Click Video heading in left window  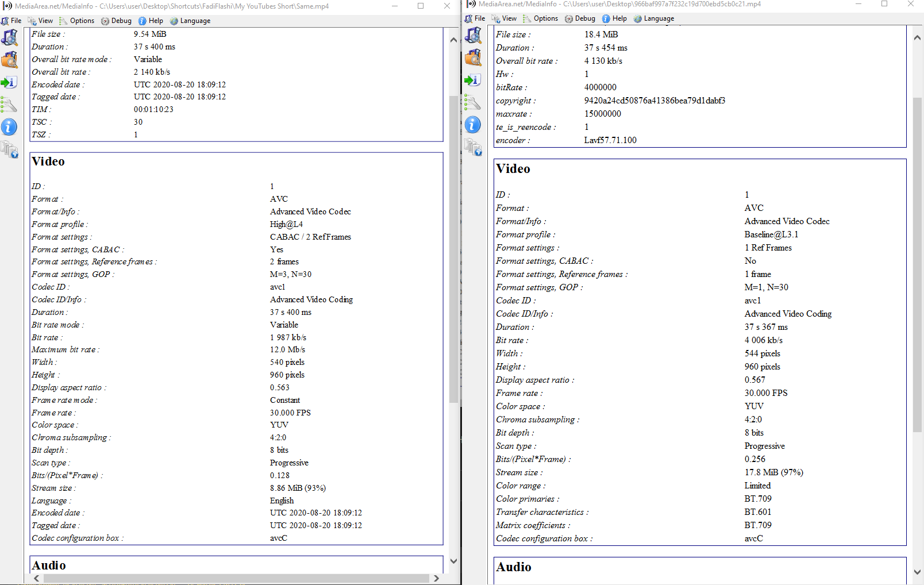[x=48, y=161]
